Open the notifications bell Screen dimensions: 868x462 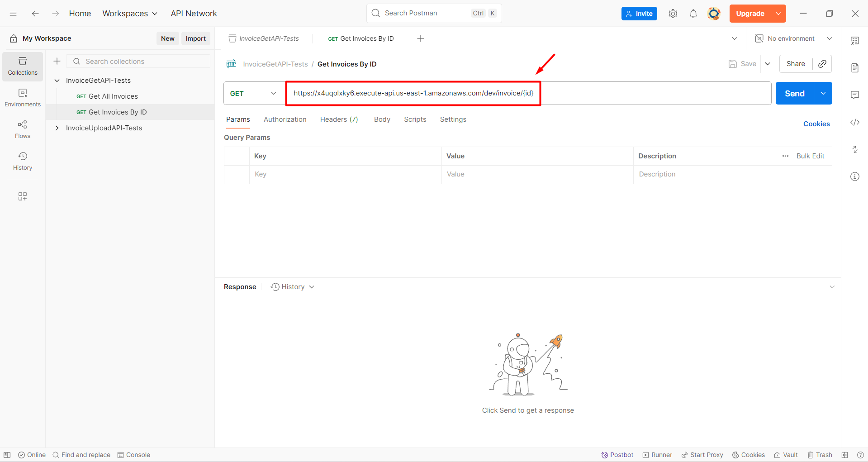[693, 14]
